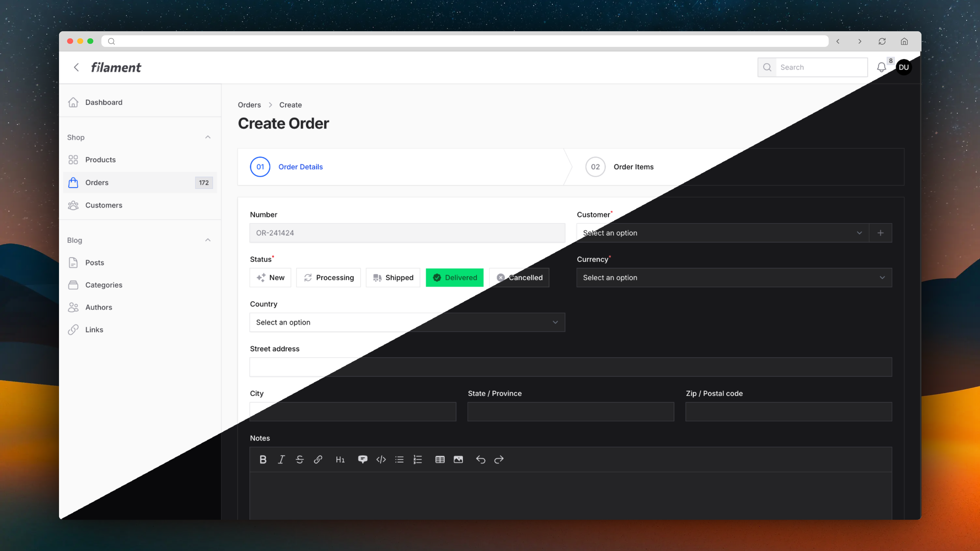Image resolution: width=980 pixels, height=551 pixels.
Task: Click plus button to create customer
Action: 880,233
